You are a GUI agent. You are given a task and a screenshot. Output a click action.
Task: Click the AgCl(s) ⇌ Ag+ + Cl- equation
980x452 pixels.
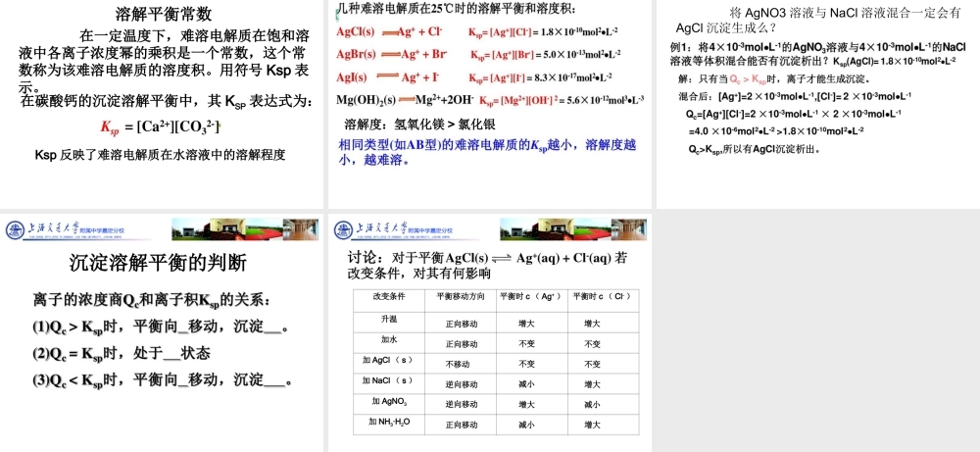(389, 31)
